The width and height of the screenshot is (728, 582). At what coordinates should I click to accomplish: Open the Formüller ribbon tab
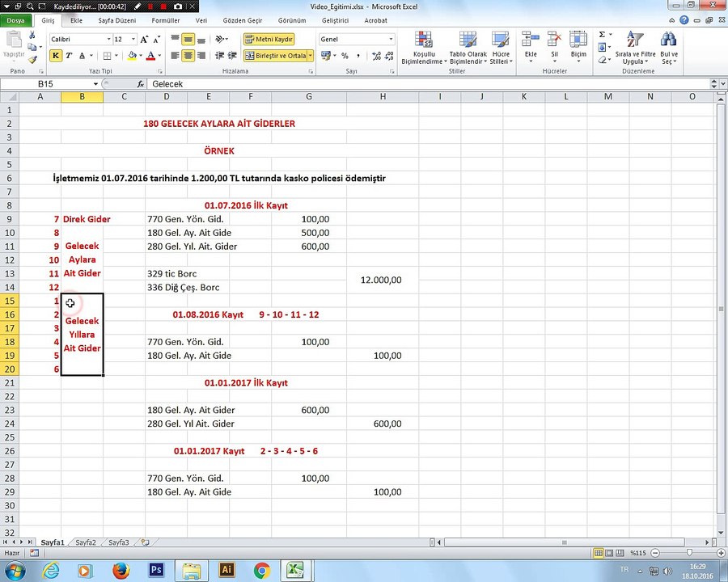(165, 20)
